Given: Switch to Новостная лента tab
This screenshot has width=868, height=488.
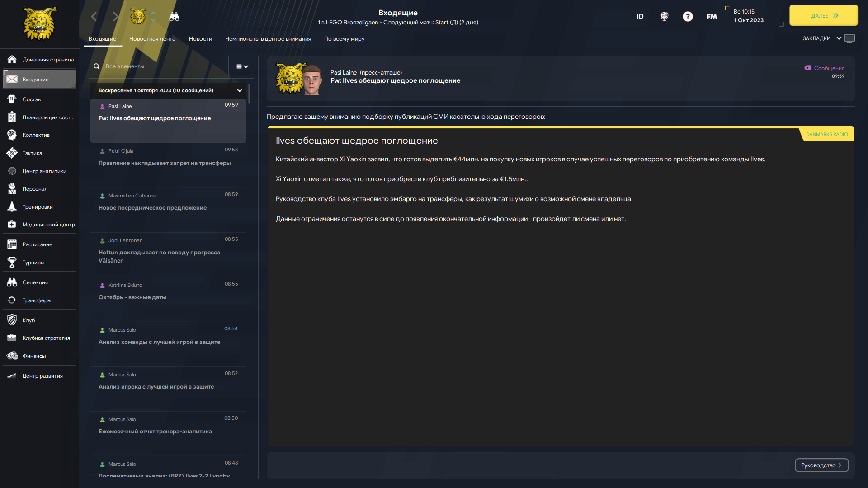Looking at the screenshot, I should point(152,39).
